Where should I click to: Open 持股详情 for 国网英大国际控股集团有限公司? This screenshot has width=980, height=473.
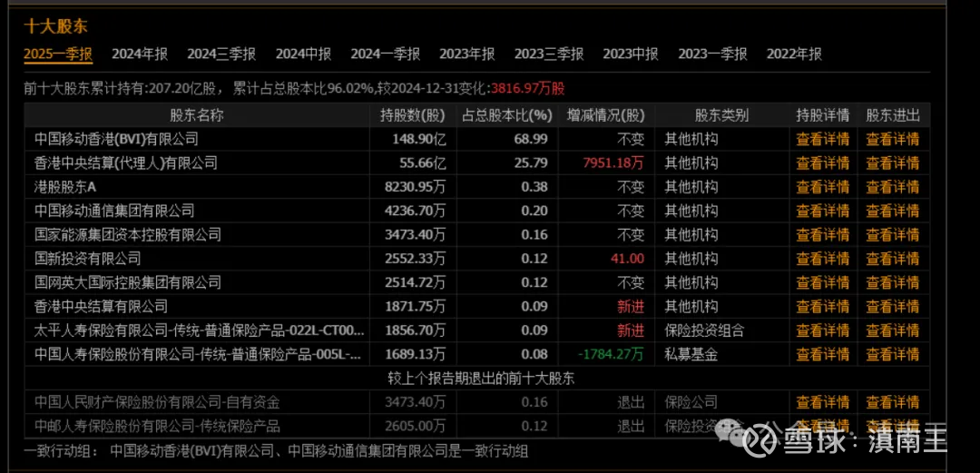click(x=822, y=282)
